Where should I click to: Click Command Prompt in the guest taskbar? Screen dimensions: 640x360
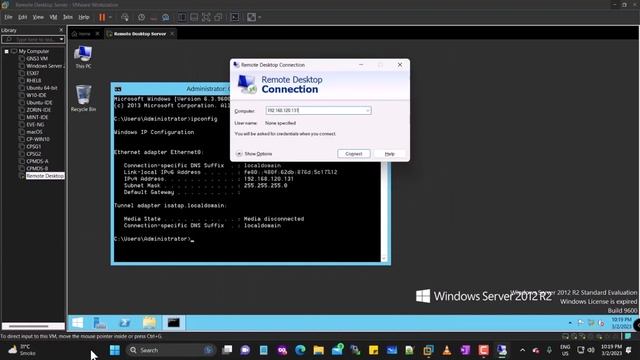173,323
